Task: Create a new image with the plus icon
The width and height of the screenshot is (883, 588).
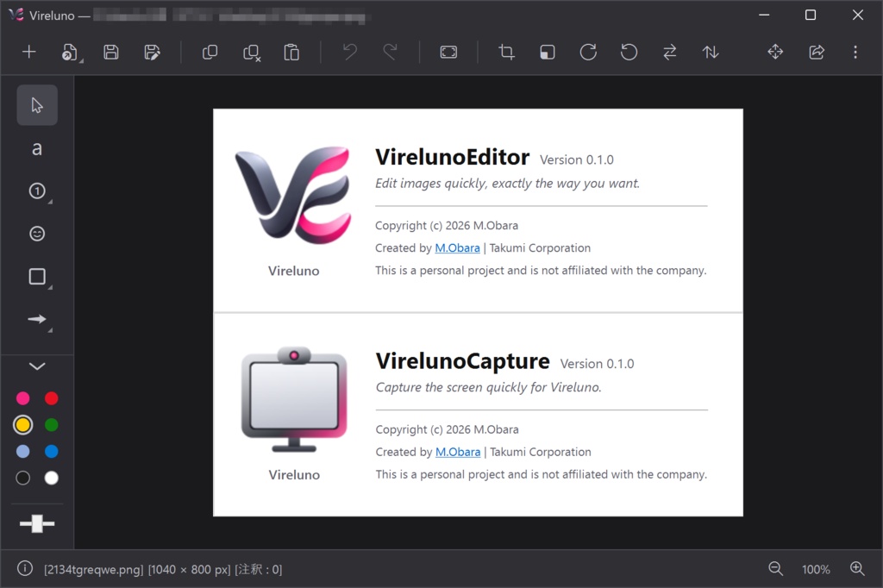Action: tap(28, 53)
